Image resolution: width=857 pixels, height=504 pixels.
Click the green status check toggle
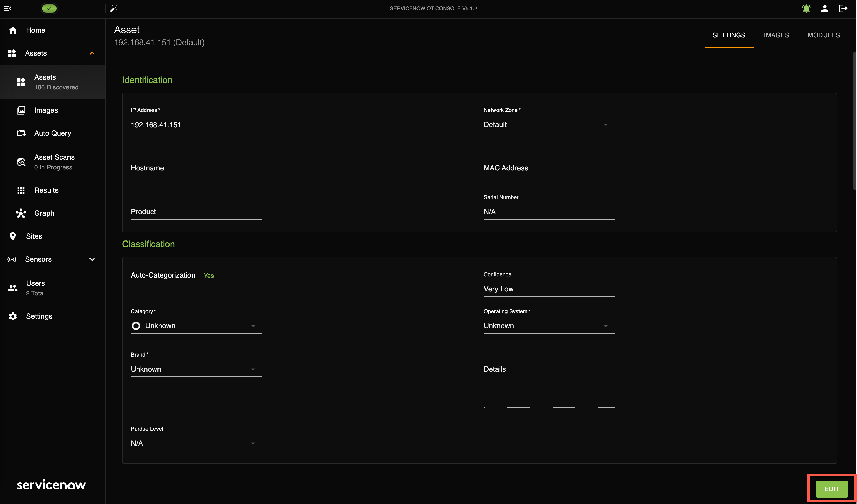click(49, 8)
